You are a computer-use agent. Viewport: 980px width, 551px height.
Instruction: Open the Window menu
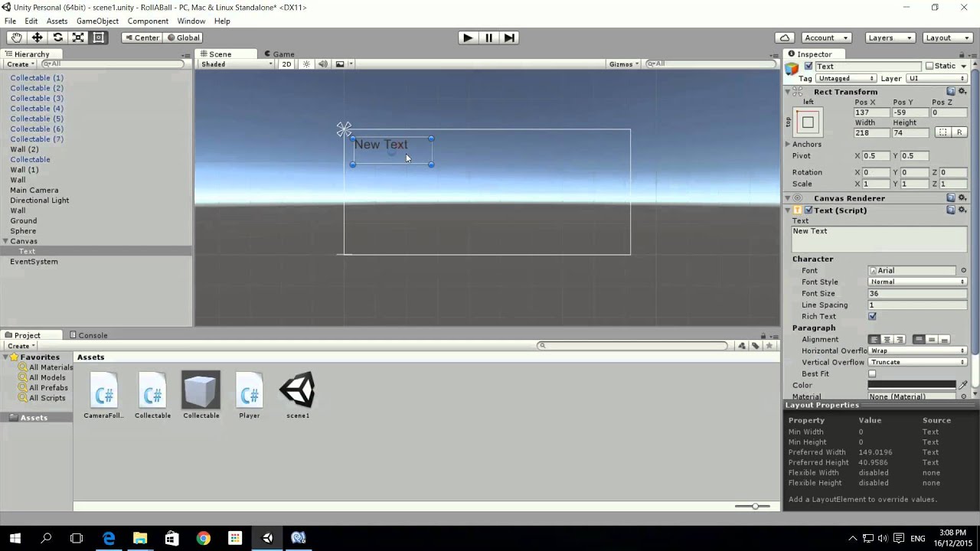191,21
